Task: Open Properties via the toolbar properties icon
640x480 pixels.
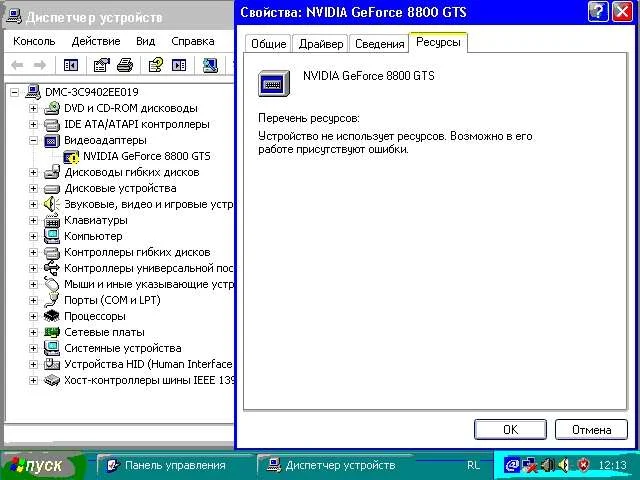Action: [102, 65]
